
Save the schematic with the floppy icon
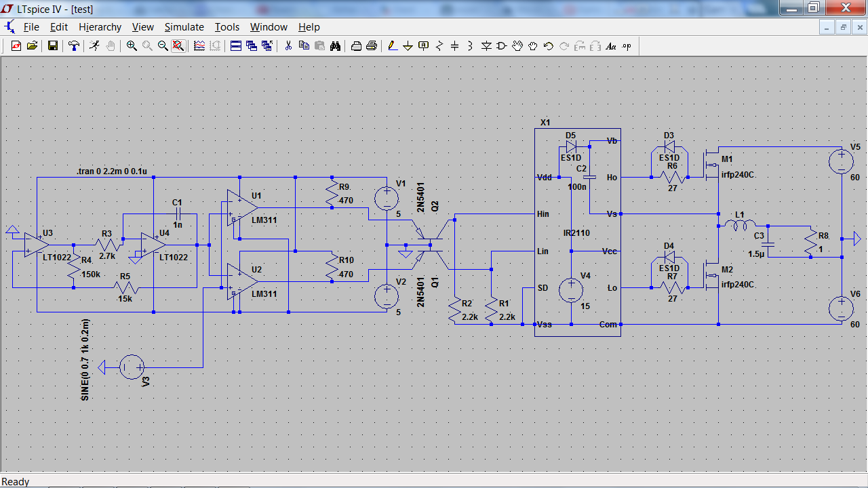click(52, 46)
